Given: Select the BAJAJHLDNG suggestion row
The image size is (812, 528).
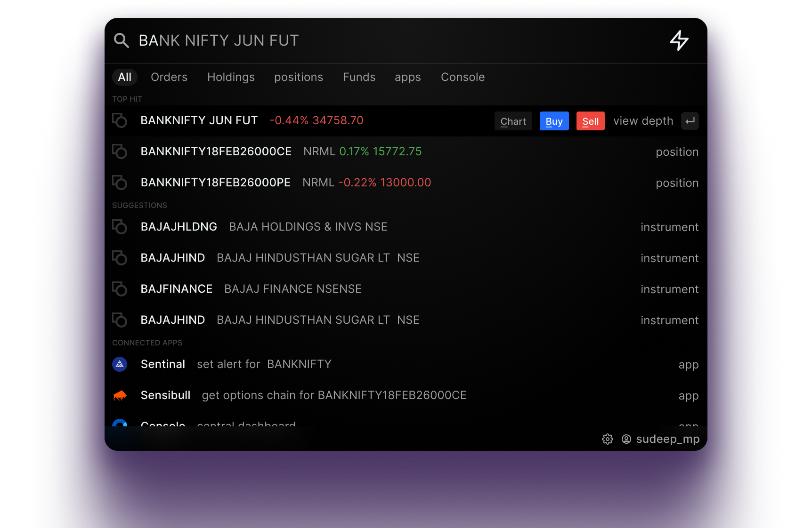Looking at the screenshot, I should (x=179, y=226).
